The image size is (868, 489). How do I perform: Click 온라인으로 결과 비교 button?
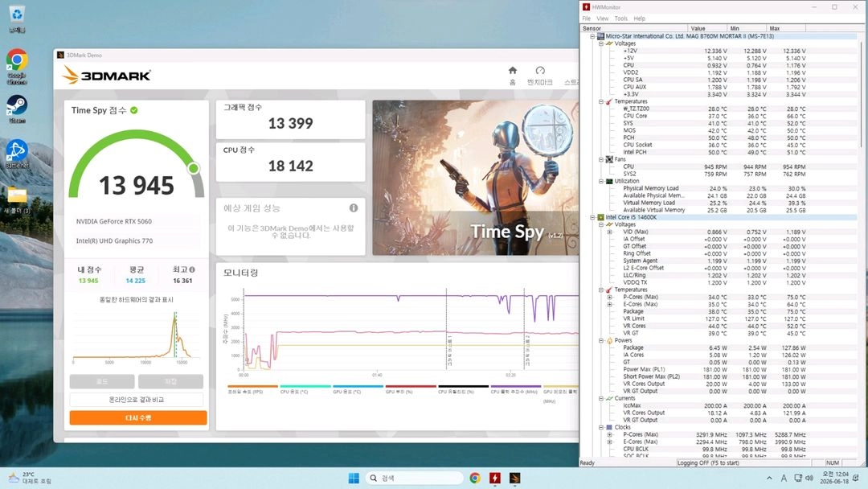(136, 399)
